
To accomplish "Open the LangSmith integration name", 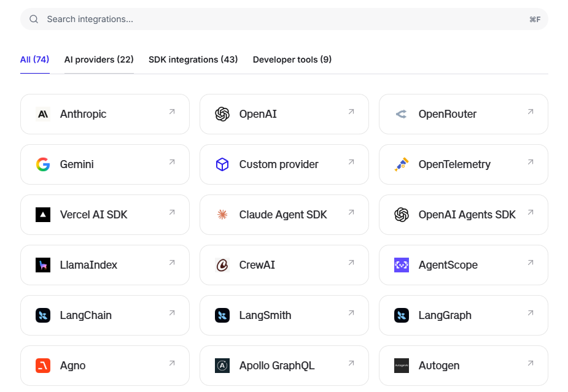I will point(265,315).
